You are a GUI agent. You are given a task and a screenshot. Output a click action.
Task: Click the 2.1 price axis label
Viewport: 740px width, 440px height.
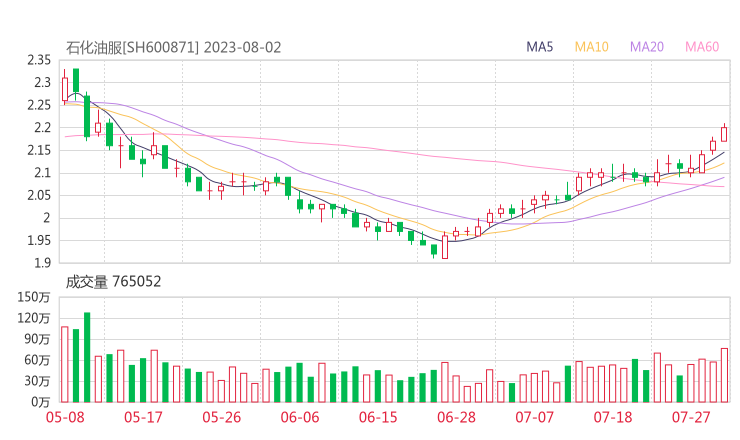coord(42,173)
